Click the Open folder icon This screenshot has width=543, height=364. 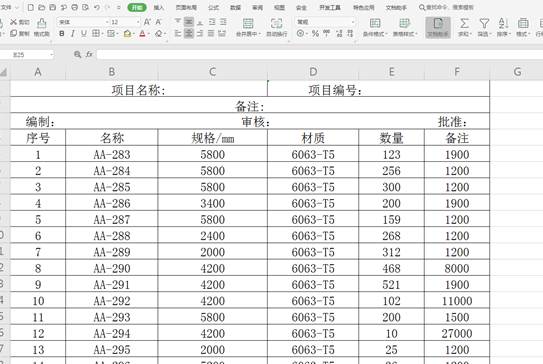click(42, 7)
